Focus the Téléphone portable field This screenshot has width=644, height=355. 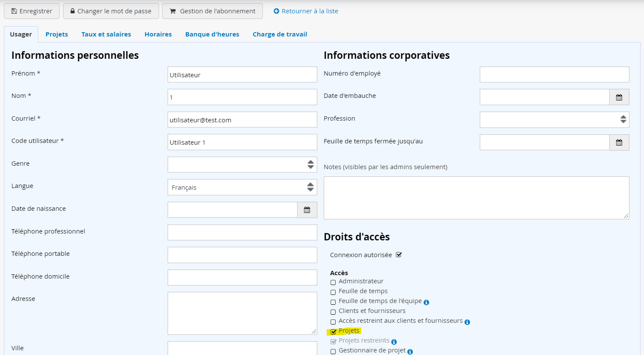[242, 255]
